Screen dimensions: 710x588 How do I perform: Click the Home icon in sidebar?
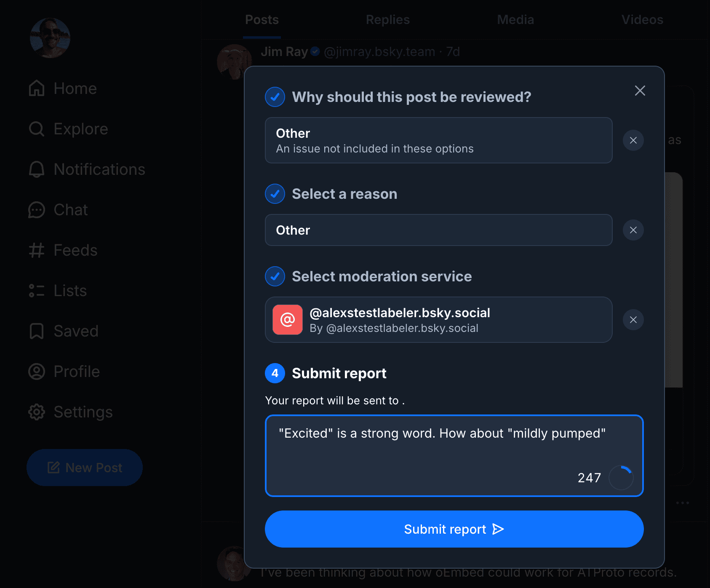point(37,88)
